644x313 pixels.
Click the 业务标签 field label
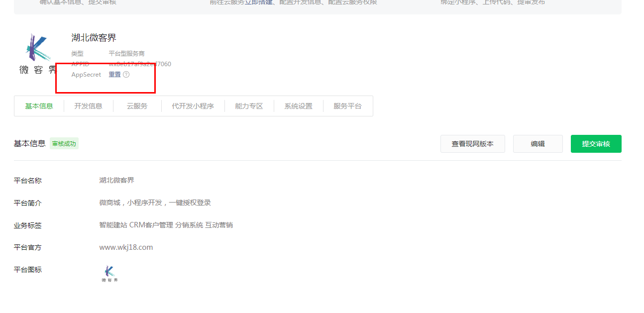(28, 225)
